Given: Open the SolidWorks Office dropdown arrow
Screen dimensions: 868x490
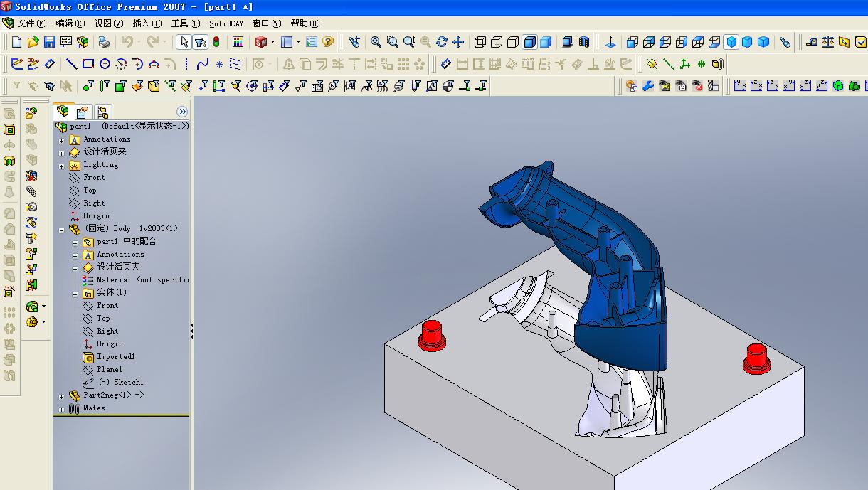Looking at the screenshot, I should pos(272,42).
